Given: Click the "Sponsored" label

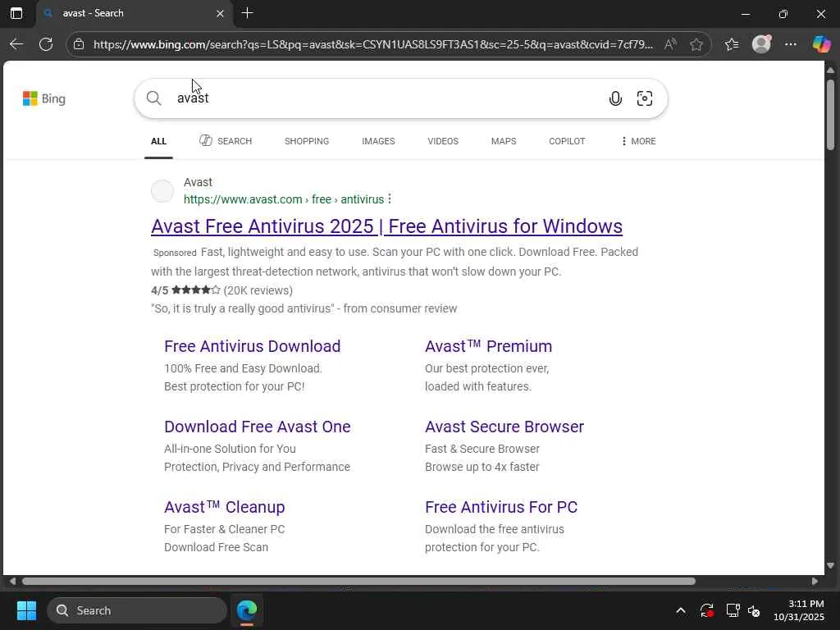Looking at the screenshot, I should click(x=175, y=253).
